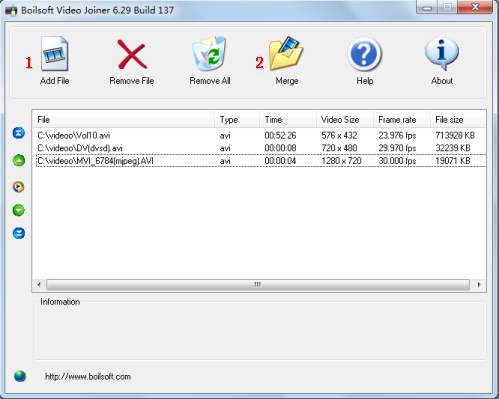Minimize the Boilsoft Video Joiner window
This screenshot has height=399, width=499.
click(427, 7)
